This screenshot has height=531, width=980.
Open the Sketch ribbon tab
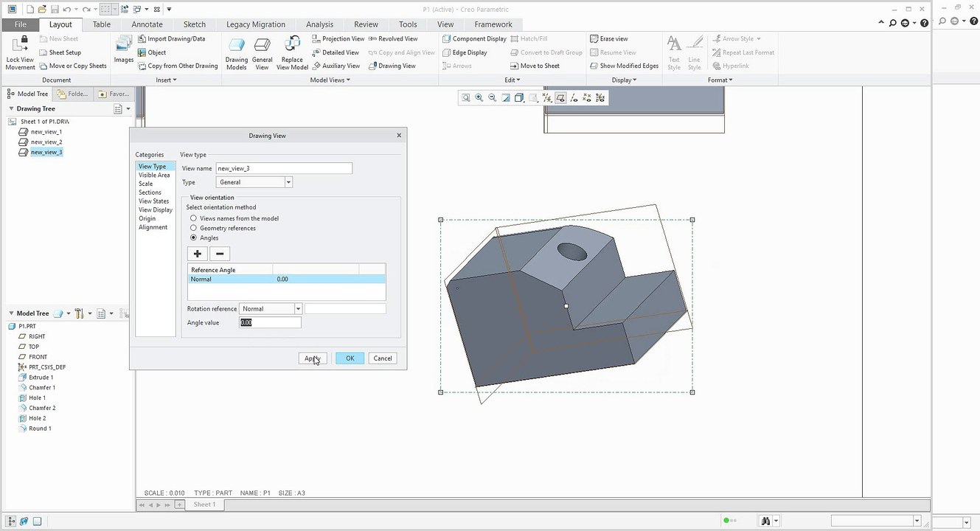(x=194, y=24)
